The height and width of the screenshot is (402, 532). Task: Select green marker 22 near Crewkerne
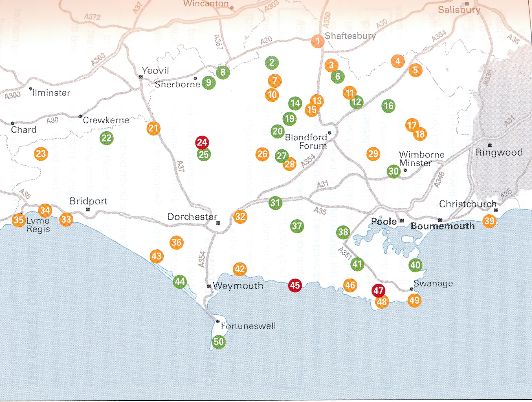(106, 138)
